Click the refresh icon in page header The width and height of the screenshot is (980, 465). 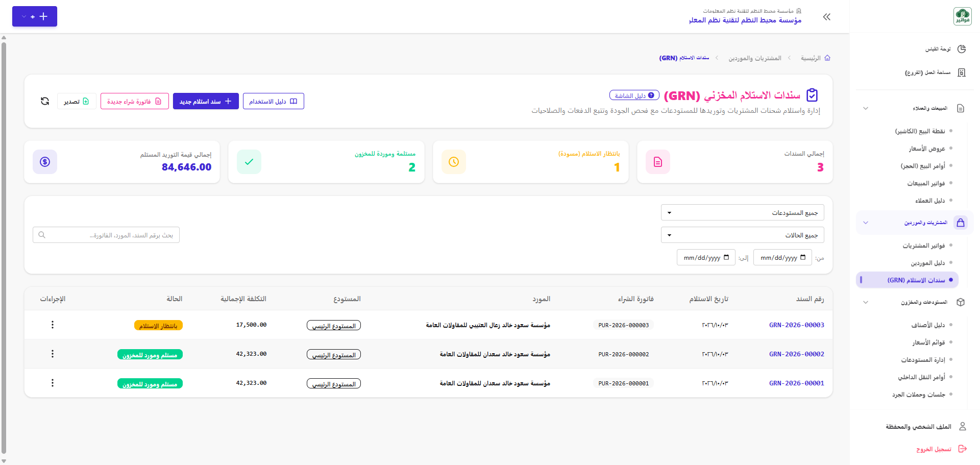coord(45,101)
